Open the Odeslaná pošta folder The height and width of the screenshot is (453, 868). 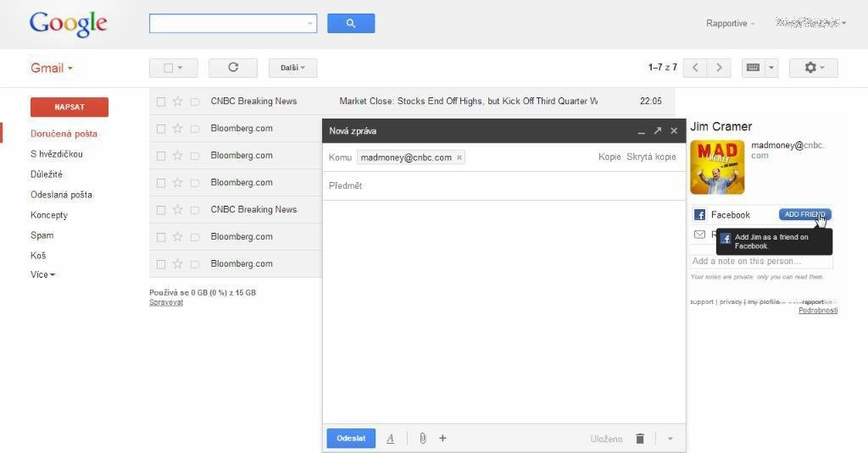click(61, 195)
